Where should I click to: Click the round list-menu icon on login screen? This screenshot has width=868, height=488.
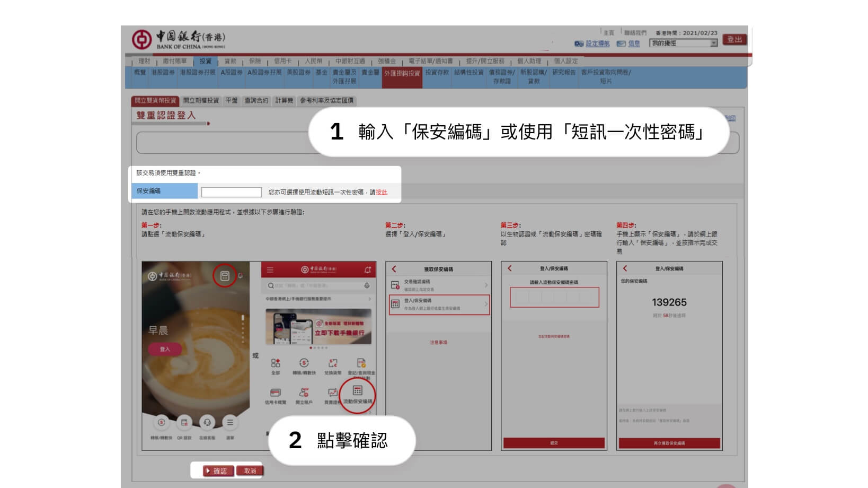point(230,423)
